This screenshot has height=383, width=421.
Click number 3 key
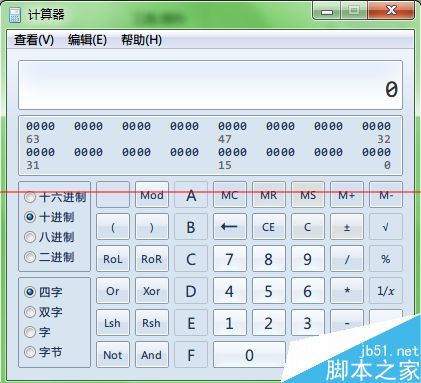tap(308, 323)
